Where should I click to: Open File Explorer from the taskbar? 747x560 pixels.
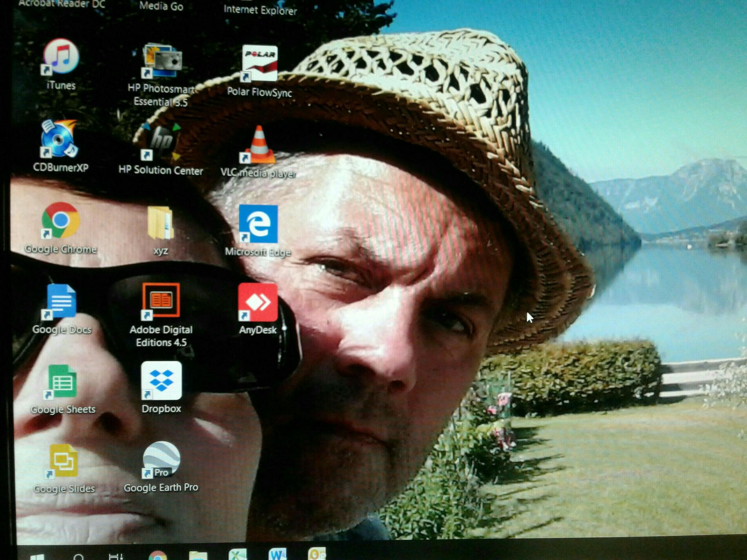pos(198,555)
